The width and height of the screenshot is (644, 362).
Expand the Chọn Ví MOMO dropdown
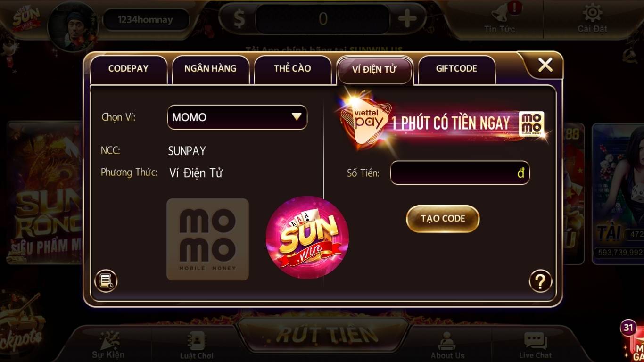[237, 117]
